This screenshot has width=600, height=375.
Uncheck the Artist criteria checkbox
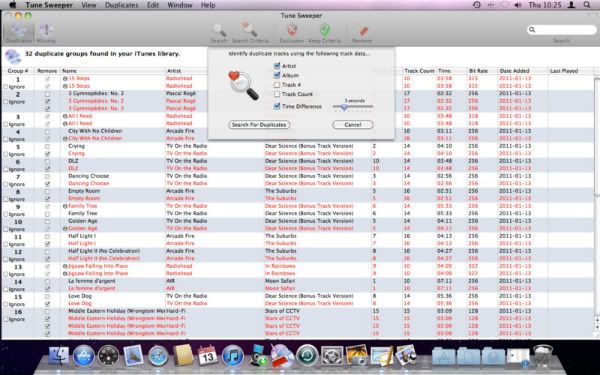[x=277, y=66]
